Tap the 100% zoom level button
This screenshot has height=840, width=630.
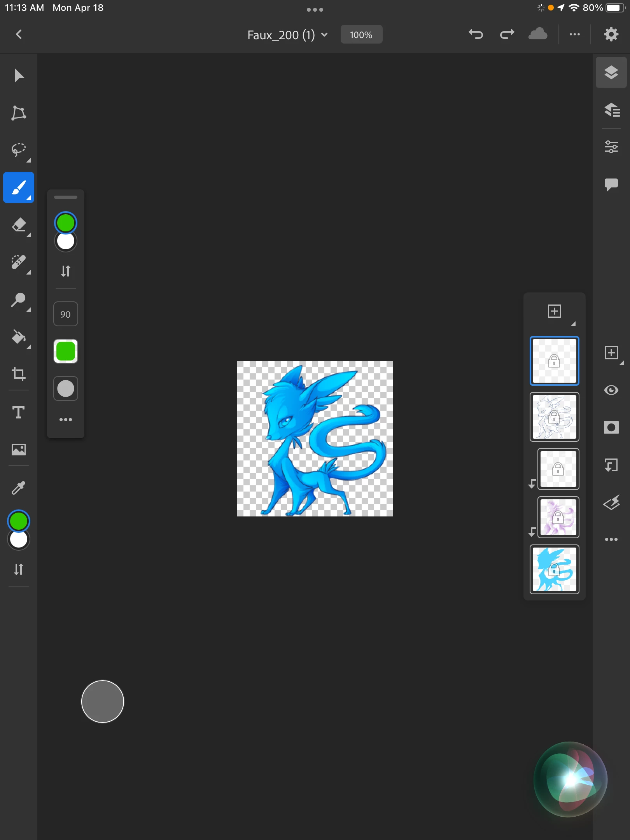tap(361, 35)
